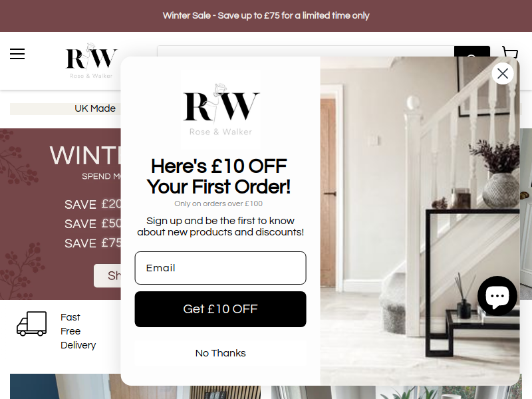
Task: Click the delivery truck icon
Action: tap(31, 324)
